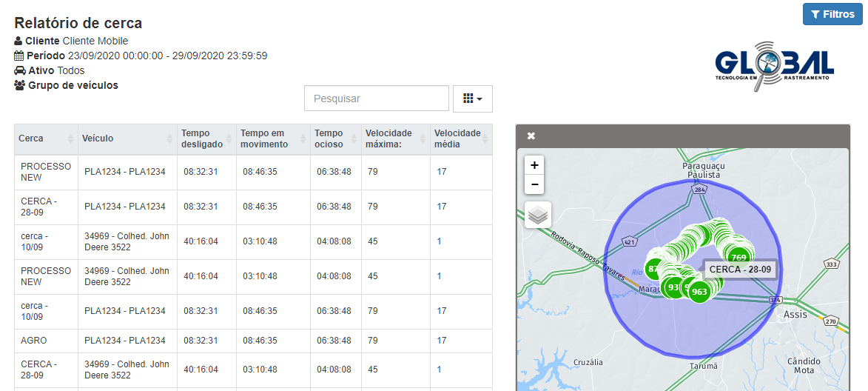The width and height of the screenshot is (868, 391).
Task: Sort by Tempo desligado column
Action: pos(205,138)
